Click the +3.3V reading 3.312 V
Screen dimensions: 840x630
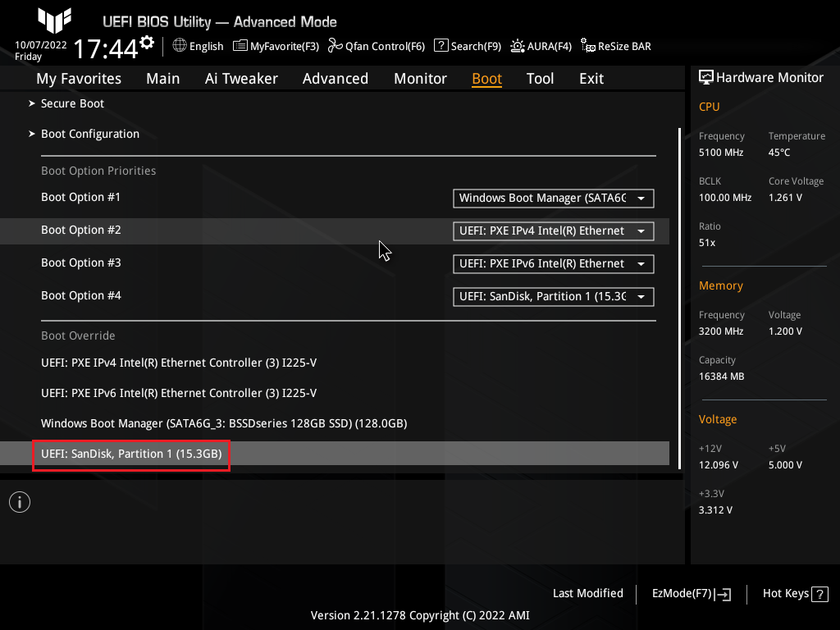(715, 510)
